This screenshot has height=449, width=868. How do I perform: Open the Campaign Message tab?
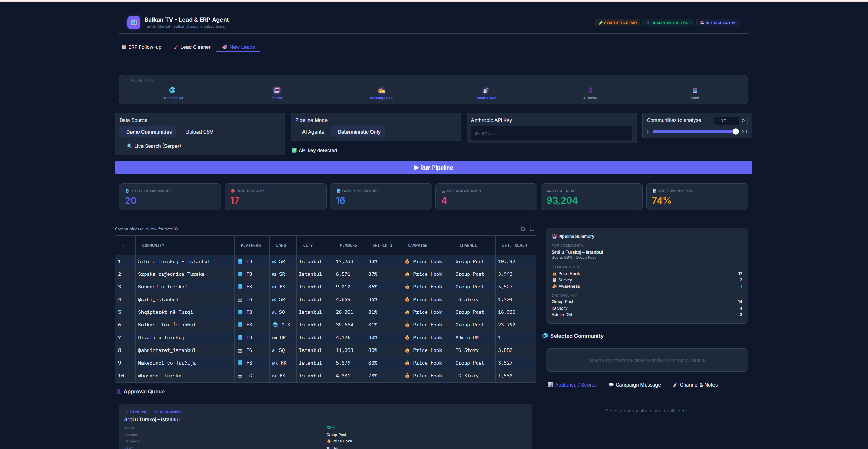[635, 385]
